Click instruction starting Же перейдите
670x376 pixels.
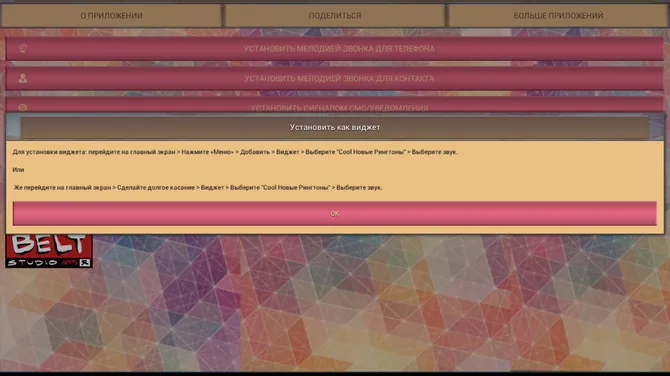point(198,188)
